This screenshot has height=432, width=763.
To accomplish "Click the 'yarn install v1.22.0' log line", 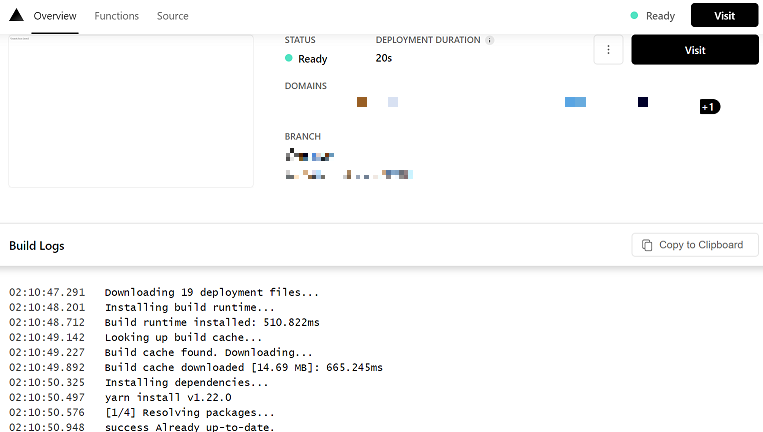I will point(168,397).
